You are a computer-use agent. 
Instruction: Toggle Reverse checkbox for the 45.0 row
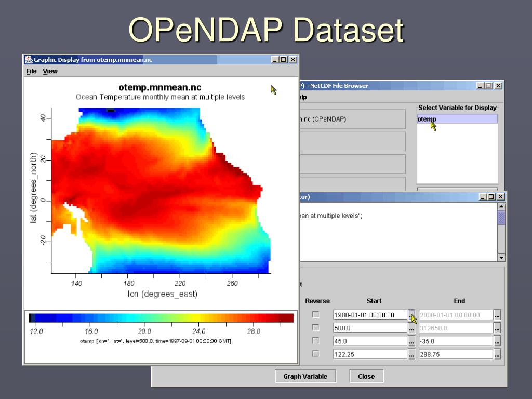[315, 340]
